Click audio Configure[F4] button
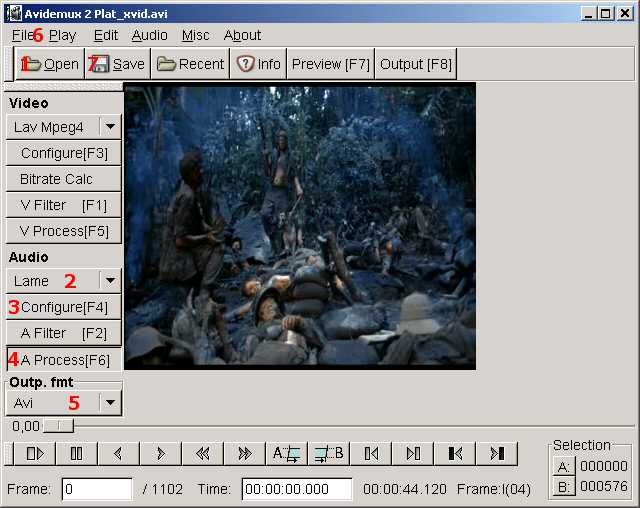The height and width of the screenshot is (508, 640). coord(64,307)
